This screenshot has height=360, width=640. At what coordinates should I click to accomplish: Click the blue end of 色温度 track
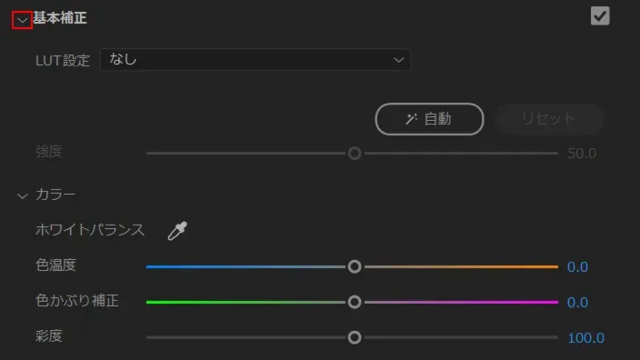(153, 267)
